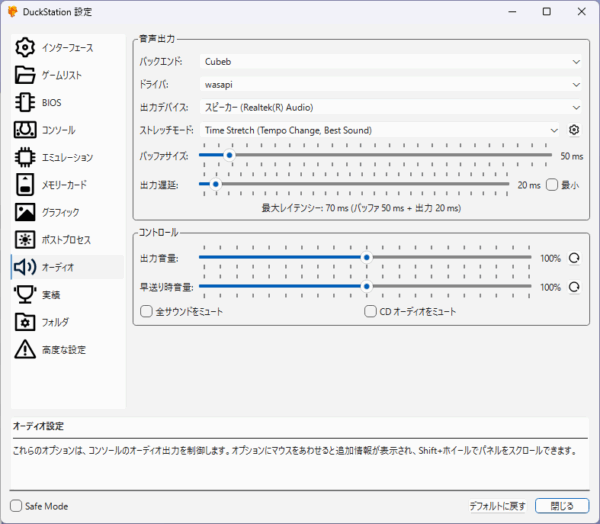Screen dimensions: 600x524
Task: Open the 実績 trophy icon
Action: [25, 294]
